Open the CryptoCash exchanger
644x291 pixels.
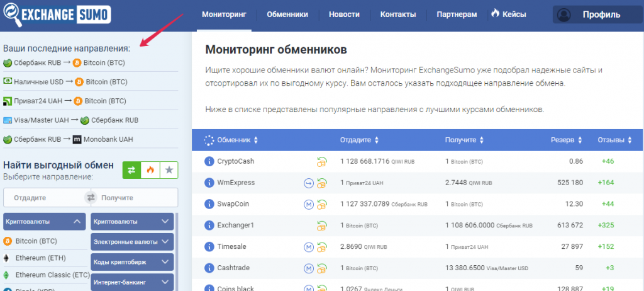pyautogui.click(x=235, y=161)
